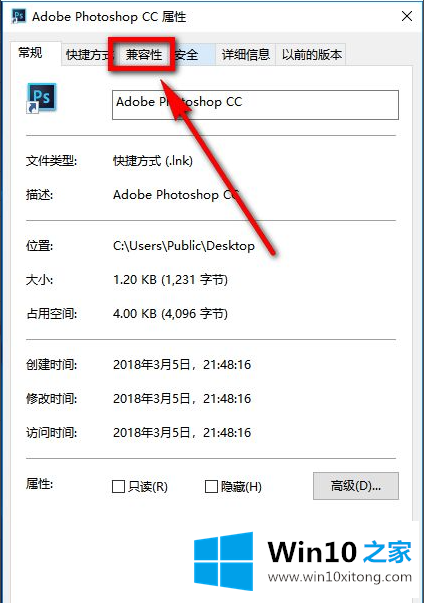This screenshot has width=424, height=603.
Task: Click the C:\Users\Public\Desktop location path
Action: [x=184, y=246]
